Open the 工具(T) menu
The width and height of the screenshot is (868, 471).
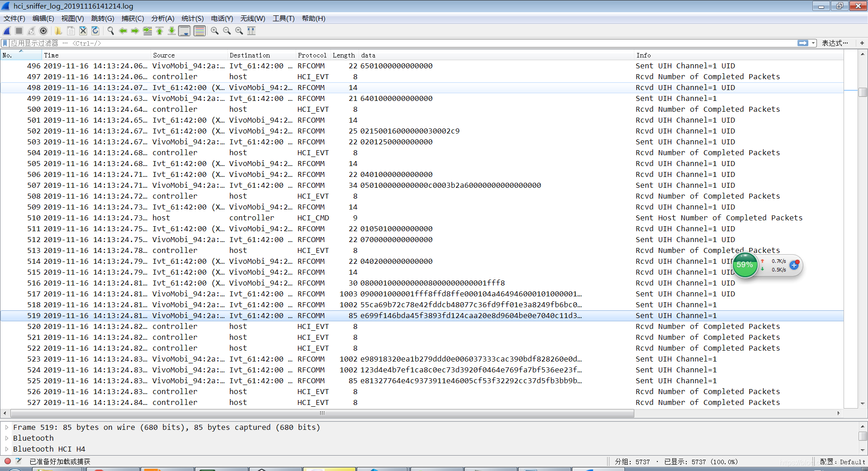(x=283, y=19)
